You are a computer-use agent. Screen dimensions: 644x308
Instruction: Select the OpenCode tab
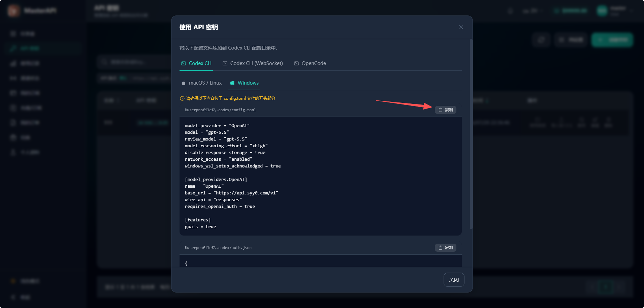click(310, 63)
